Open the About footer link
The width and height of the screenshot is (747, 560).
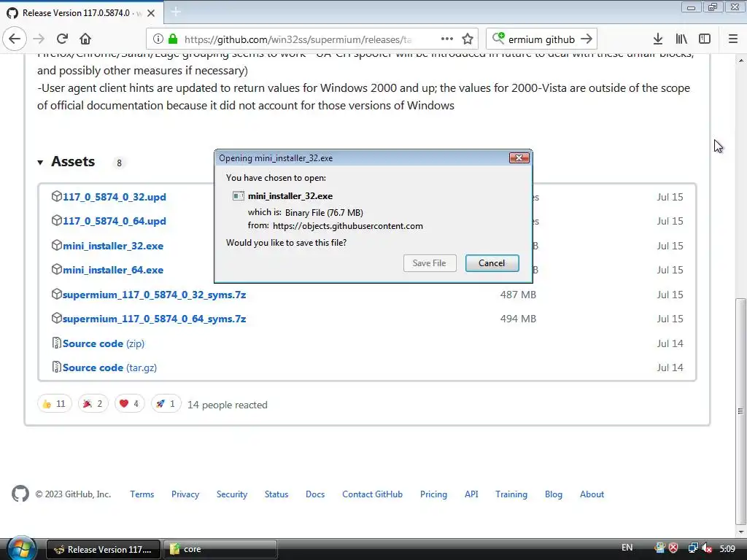pyautogui.click(x=592, y=494)
